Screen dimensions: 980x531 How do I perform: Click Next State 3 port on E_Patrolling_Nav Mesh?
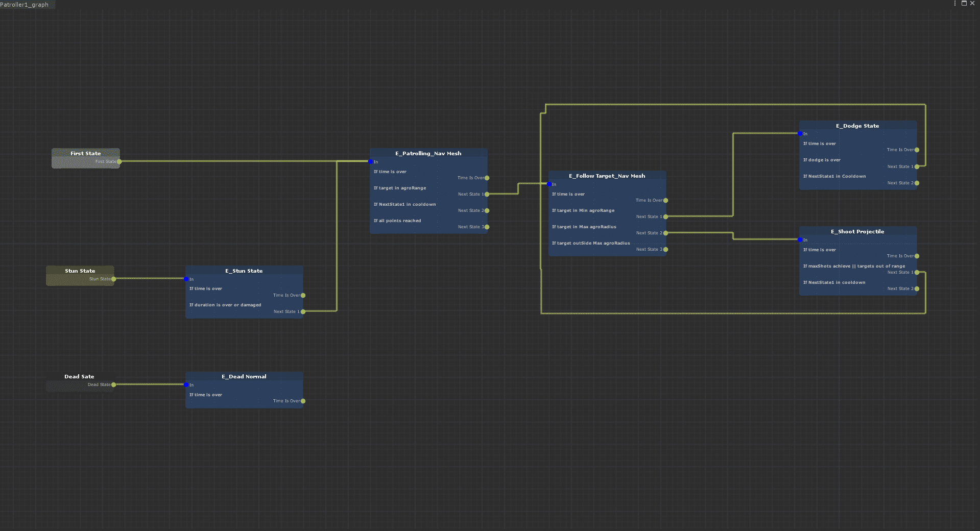point(487,227)
